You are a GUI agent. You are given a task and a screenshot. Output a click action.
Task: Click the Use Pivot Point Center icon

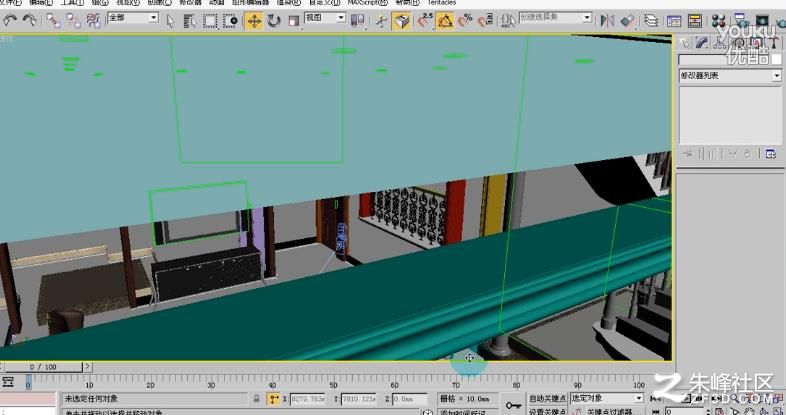[x=357, y=21]
